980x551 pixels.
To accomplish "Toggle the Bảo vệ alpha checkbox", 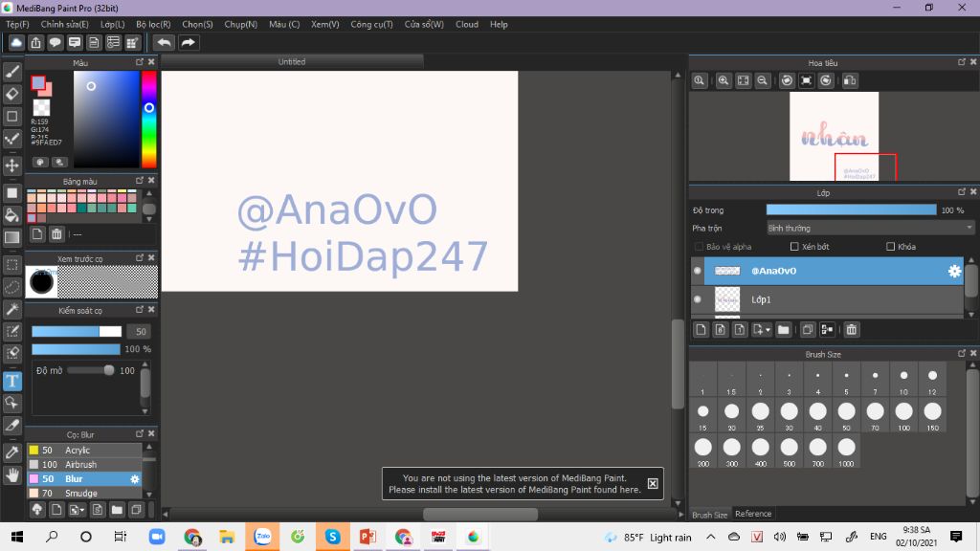I will pos(699,247).
